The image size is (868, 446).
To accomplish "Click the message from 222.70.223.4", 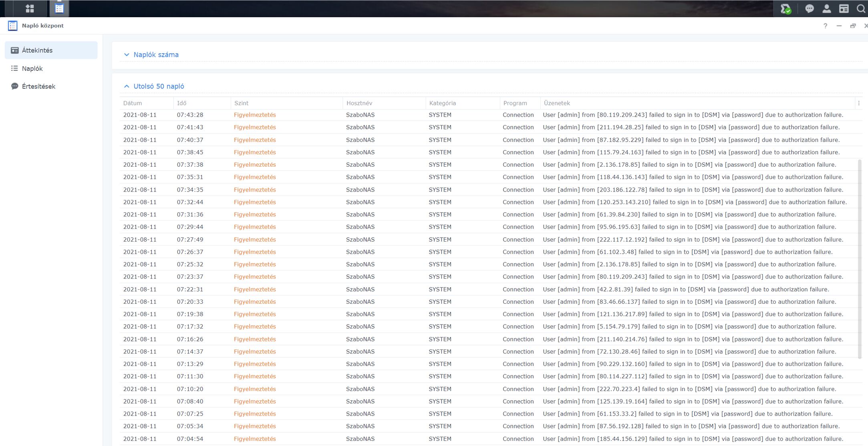I will point(689,389).
